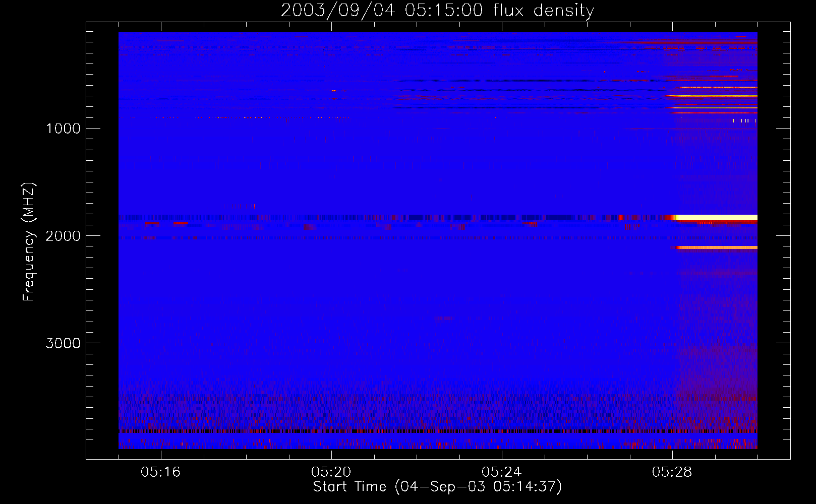The width and height of the screenshot is (816, 504).
Task: Click the 'Start Time (04-Sep-03 05:14:37)' axis label
Action: pos(437,487)
